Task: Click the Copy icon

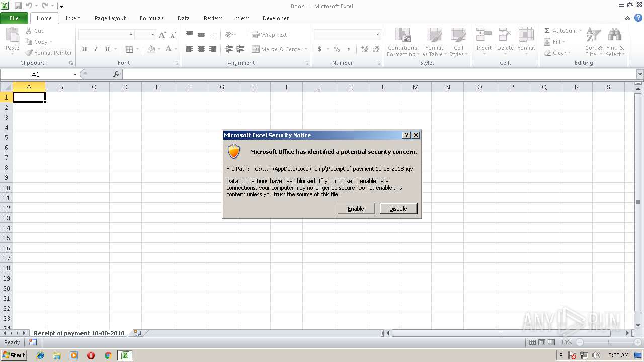Action: pos(29,42)
